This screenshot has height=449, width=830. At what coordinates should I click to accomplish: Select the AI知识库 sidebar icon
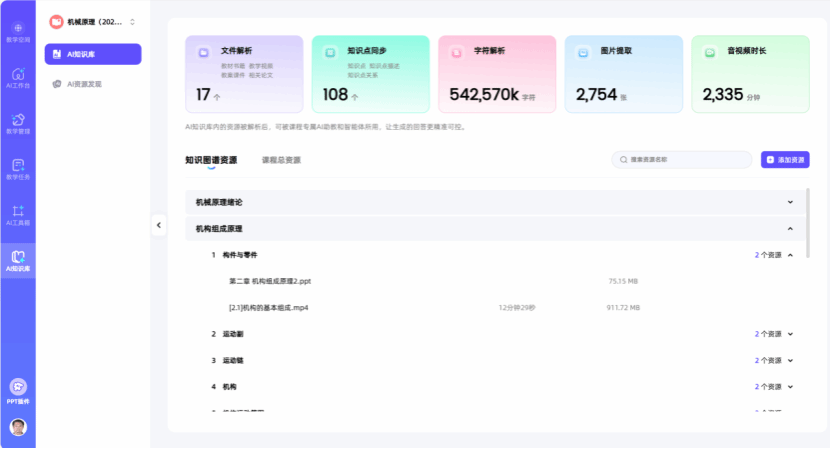18,261
